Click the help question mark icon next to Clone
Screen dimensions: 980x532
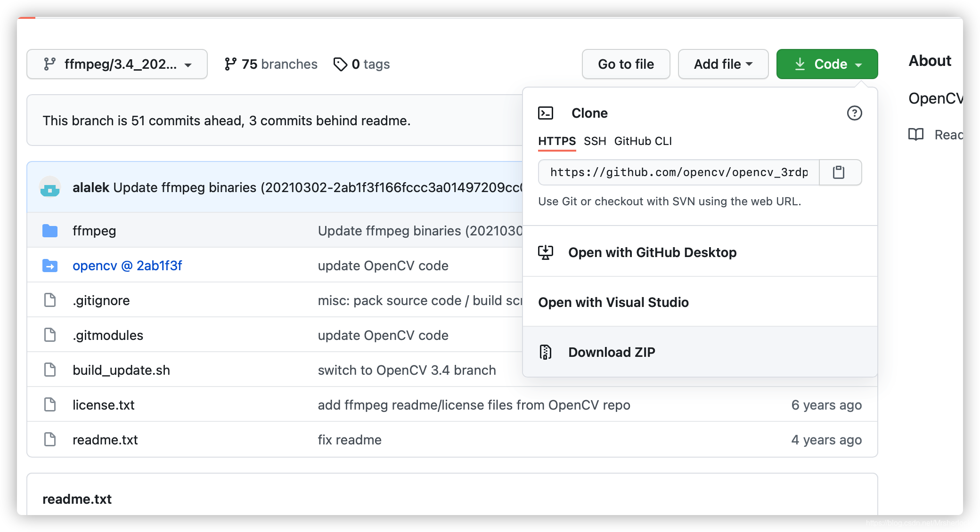(854, 113)
